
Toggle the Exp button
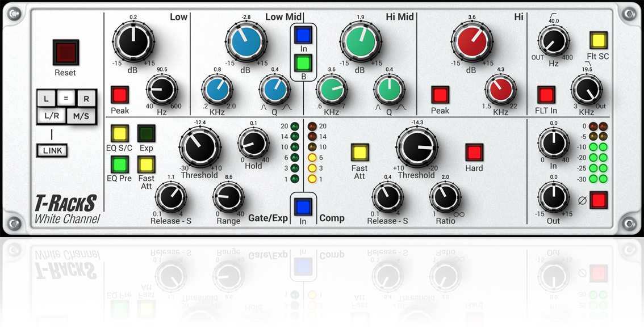pos(146,134)
